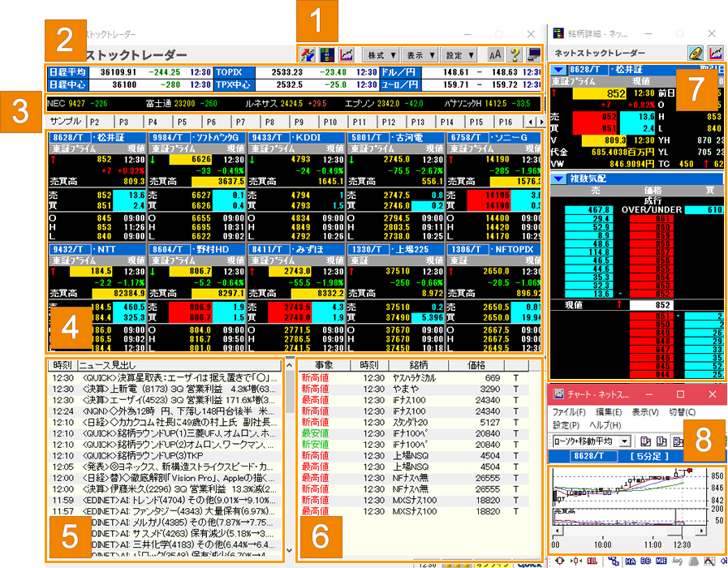Open the 編集(E) menu in chart window
728x568 pixels.
point(609,412)
